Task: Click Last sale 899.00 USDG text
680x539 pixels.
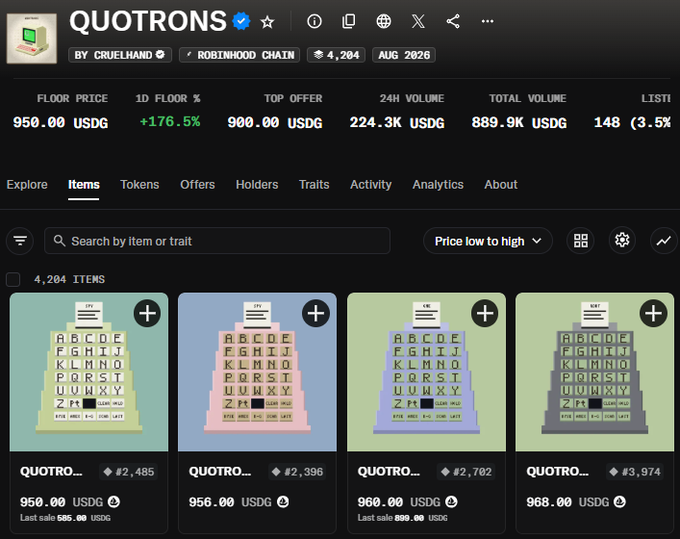Action: 402,518
